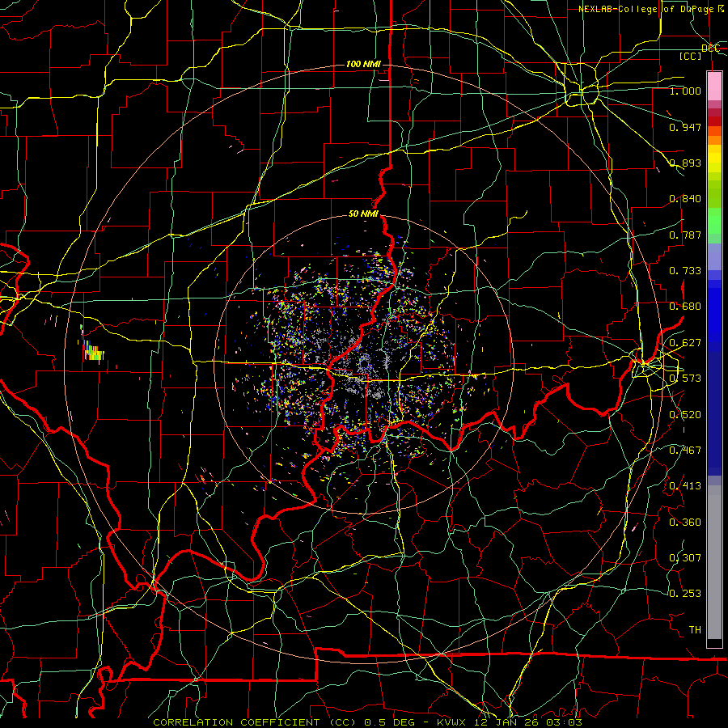
Task: Click the 0.520 legend value
Action: point(685,415)
